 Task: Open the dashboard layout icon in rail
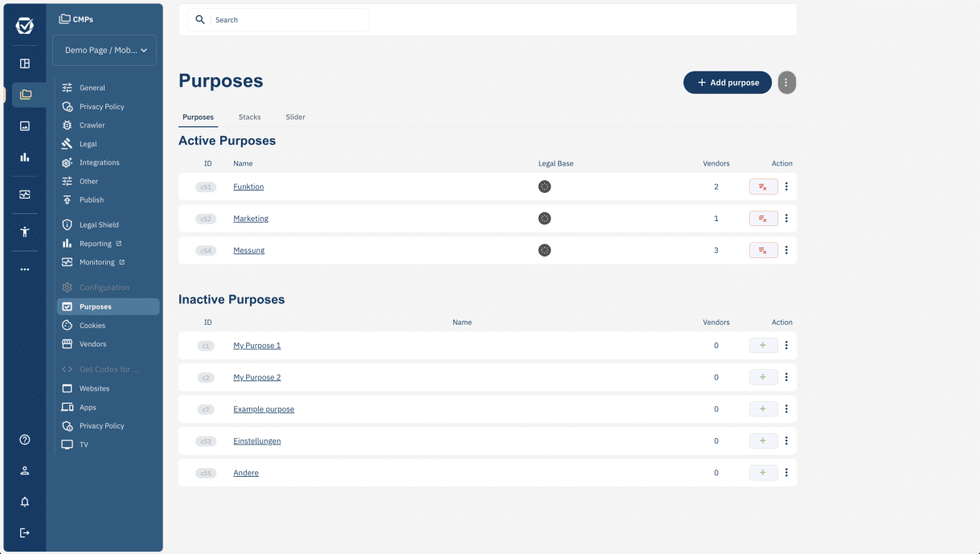pyautogui.click(x=25, y=64)
